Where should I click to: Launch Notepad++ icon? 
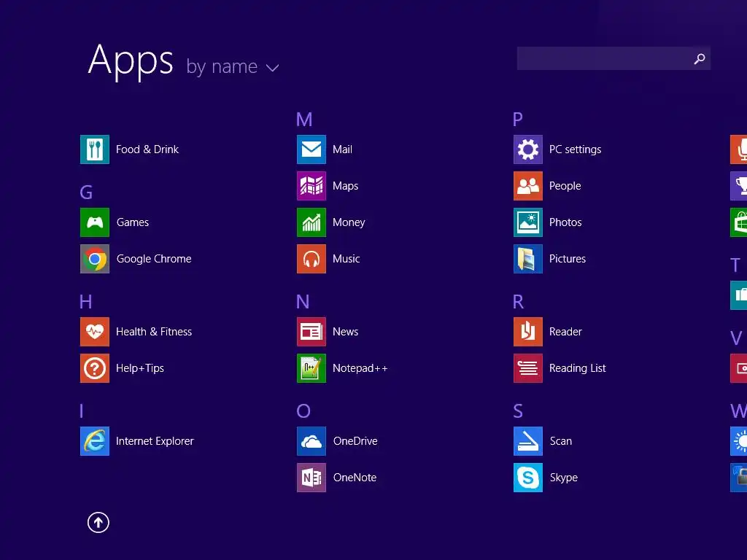pos(311,368)
